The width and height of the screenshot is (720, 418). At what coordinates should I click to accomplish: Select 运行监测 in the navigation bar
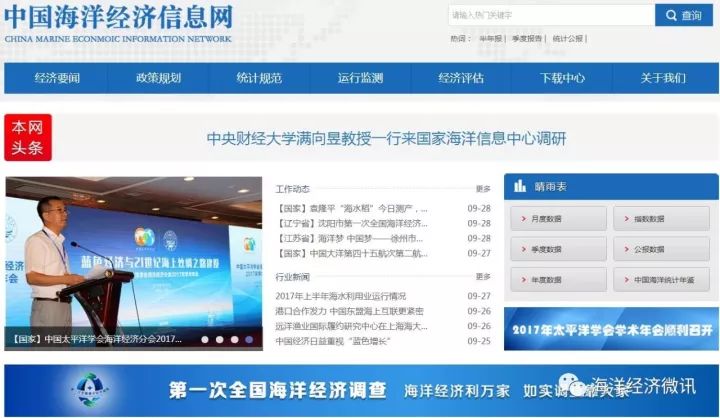[x=360, y=78]
